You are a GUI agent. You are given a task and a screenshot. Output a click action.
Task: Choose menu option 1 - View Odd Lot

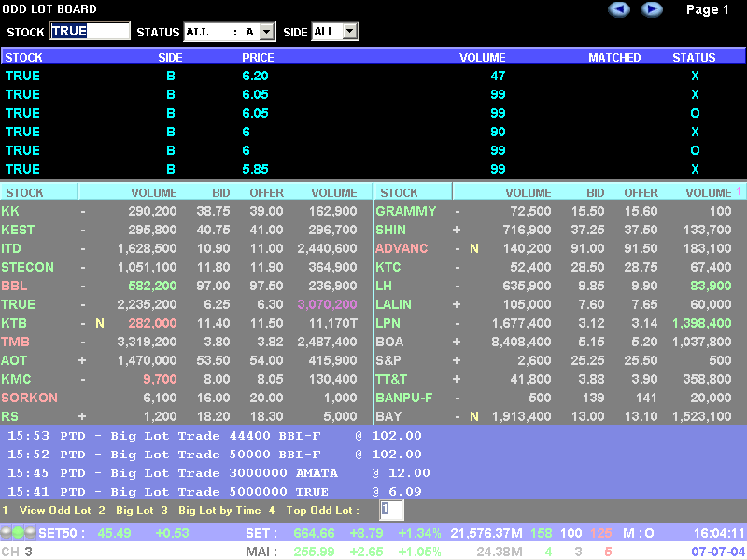(47, 511)
